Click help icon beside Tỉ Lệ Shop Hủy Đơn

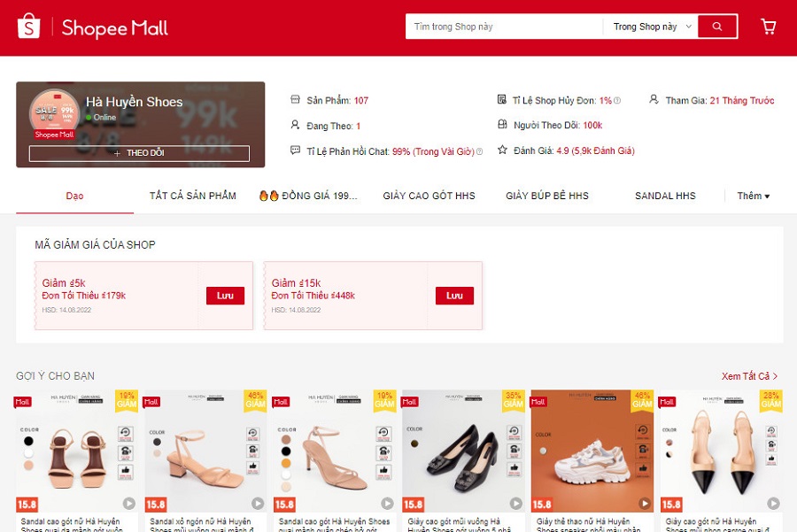617,101
